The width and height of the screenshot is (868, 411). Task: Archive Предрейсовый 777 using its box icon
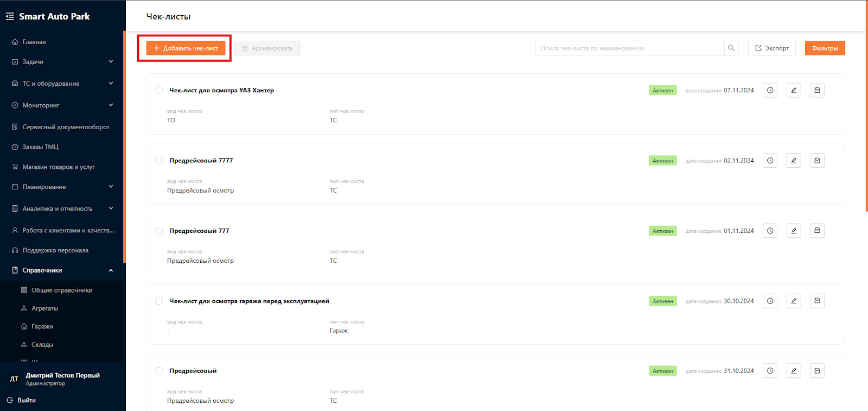[817, 231]
